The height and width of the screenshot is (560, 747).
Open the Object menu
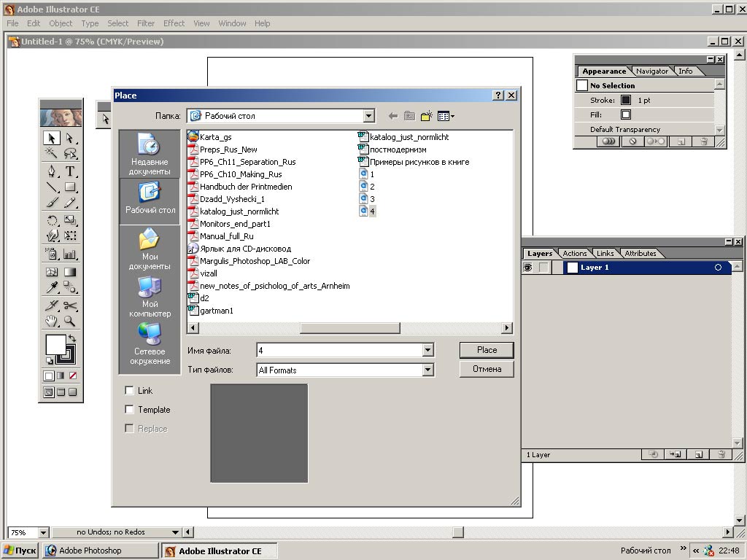tap(61, 23)
